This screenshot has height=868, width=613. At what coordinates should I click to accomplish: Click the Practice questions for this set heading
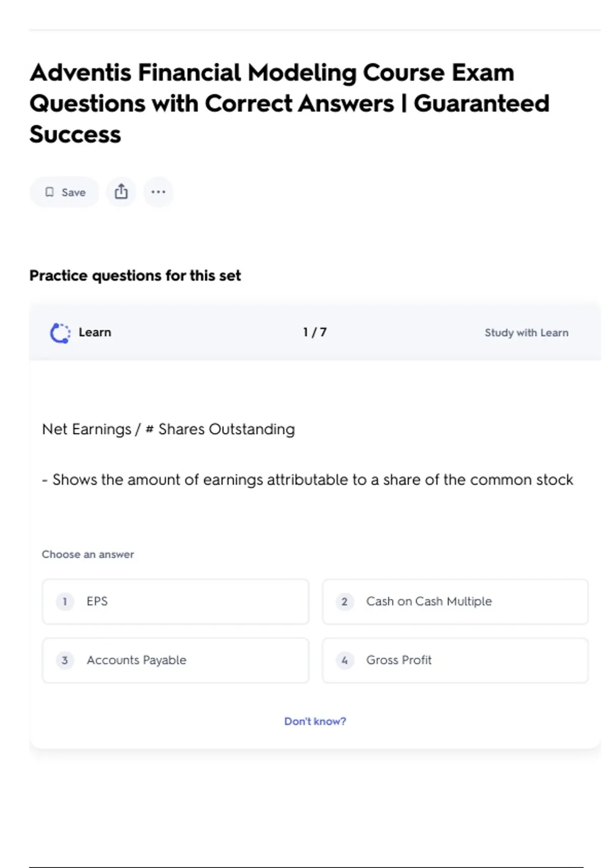pyautogui.click(x=135, y=276)
